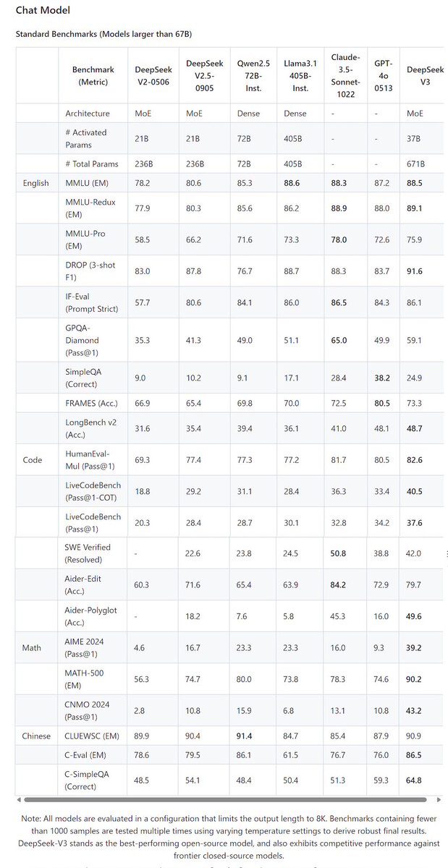Click the GPQA-Diamond (Pass@1) row label

[x=83, y=340]
